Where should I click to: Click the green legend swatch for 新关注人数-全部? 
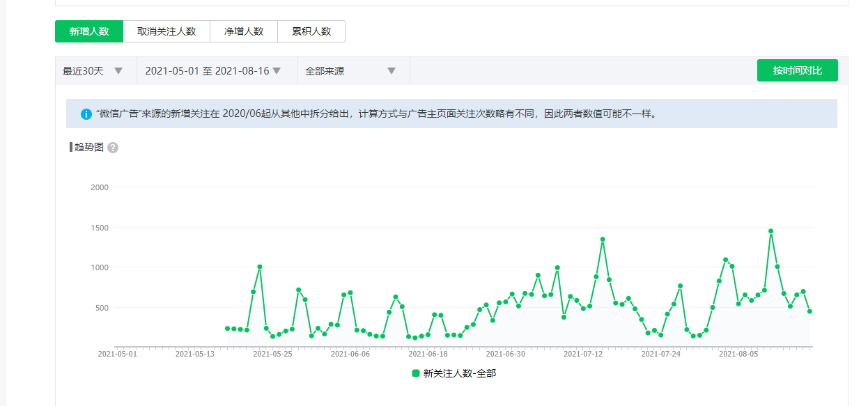pos(416,373)
